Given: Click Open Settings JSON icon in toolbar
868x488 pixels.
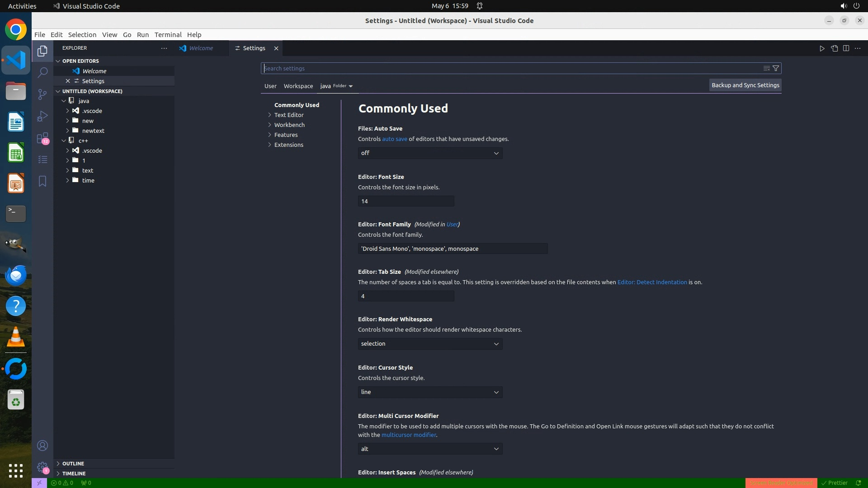Looking at the screenshot, I should [834, 48].
